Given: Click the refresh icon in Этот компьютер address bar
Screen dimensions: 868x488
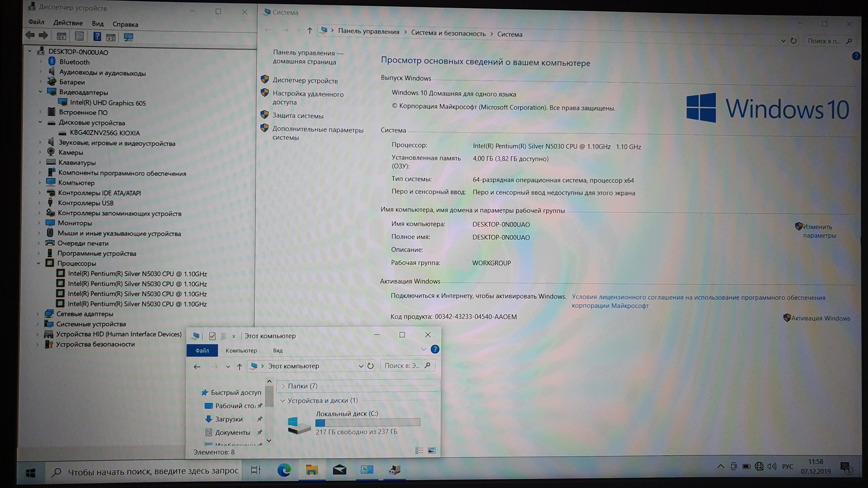Looking at the screenshot, I should point(370,366).
